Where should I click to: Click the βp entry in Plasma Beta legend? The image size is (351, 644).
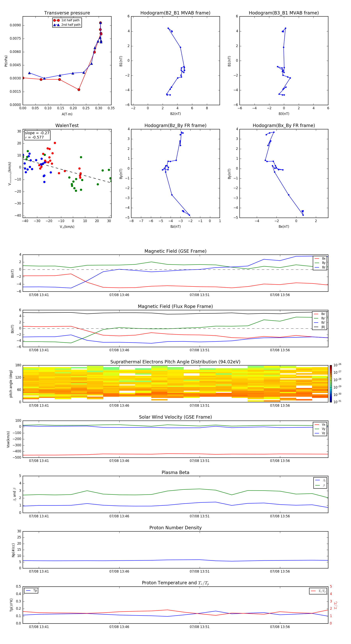tap(320, 480)
